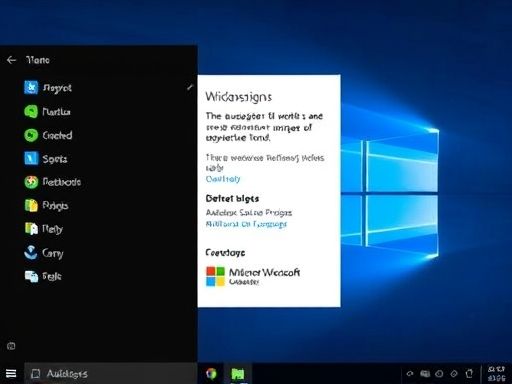The height and width of the screenshot is (384, 512).
Task: Open the blue Sports app icon
Action: 31,159
